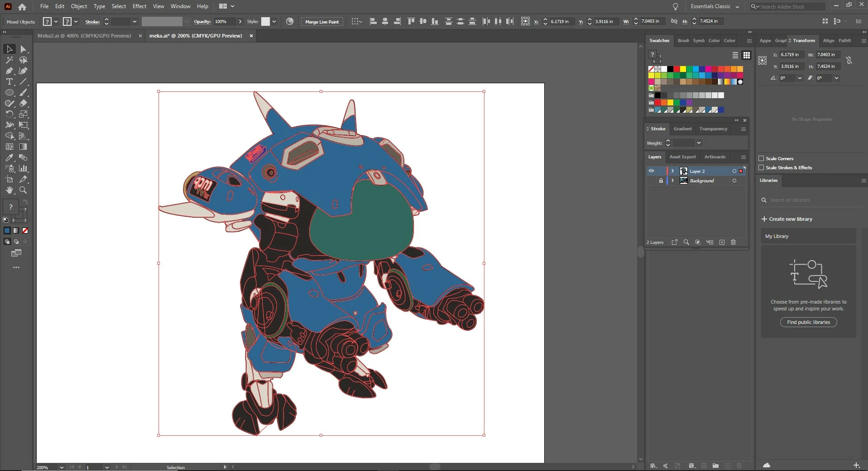Open the Effect menu
Viewport: 868px width, 471px height.
139,6
